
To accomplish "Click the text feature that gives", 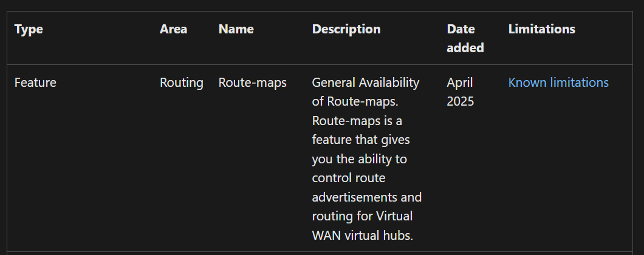I will point(361,140).
